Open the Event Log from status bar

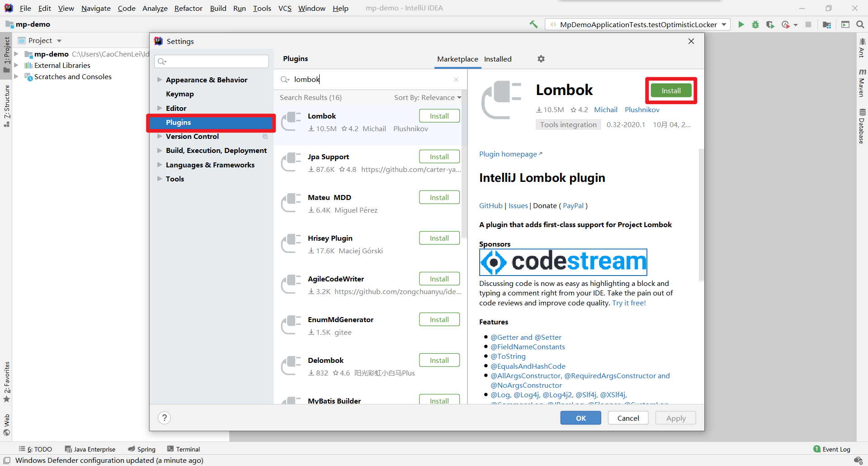tap(832, 449)
